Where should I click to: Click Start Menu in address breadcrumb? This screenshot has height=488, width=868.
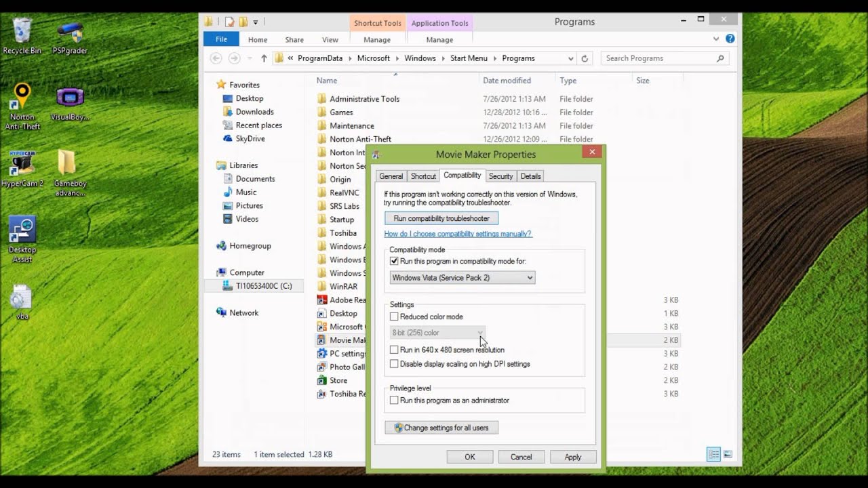coord(469,58)
